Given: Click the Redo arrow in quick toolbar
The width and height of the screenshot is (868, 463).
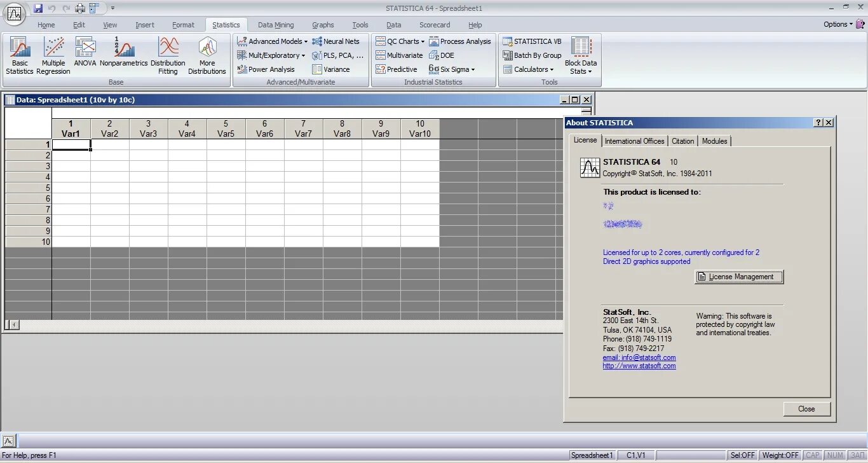Looking at the screenshot, I should point(66,8).
